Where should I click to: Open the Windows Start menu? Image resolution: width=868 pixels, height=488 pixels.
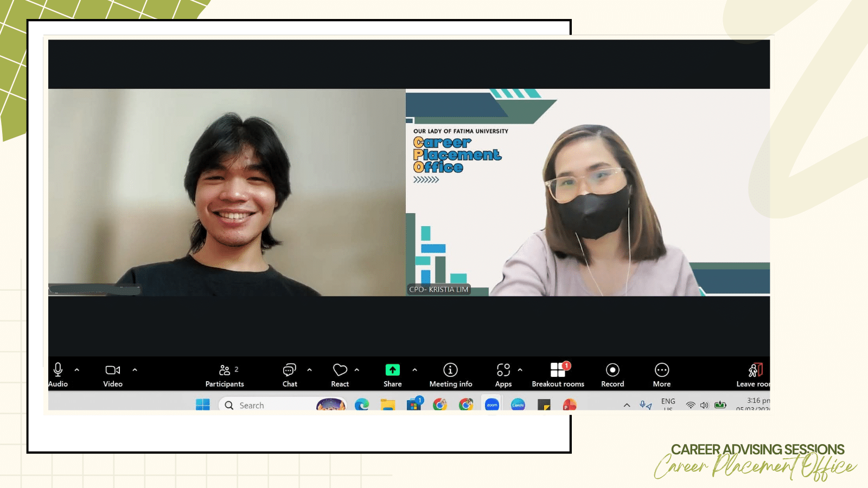pyautogui.click(x=203, y=404)
